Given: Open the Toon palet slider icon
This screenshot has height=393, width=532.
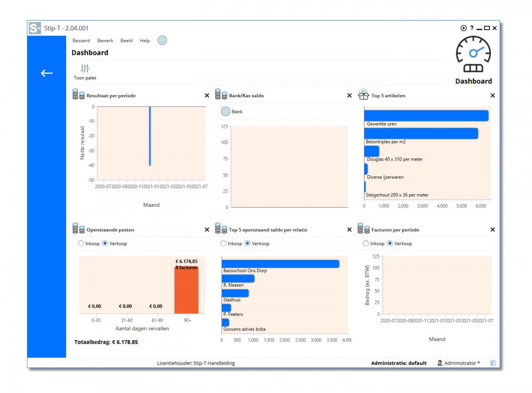Looking at the screenshot, I should pos(85,68).
